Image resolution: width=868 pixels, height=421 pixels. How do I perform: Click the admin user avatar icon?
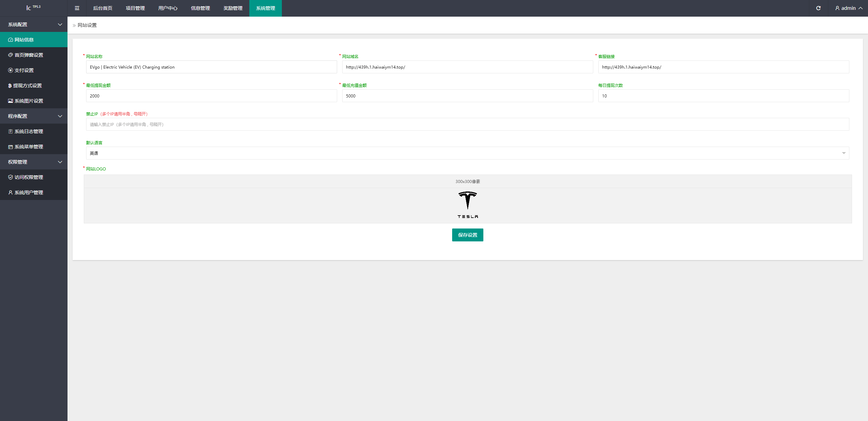[837, 8]
